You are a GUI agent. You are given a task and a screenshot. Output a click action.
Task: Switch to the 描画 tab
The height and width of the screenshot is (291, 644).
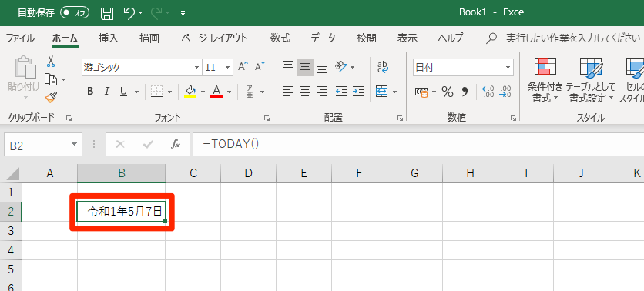pos(149,38)
